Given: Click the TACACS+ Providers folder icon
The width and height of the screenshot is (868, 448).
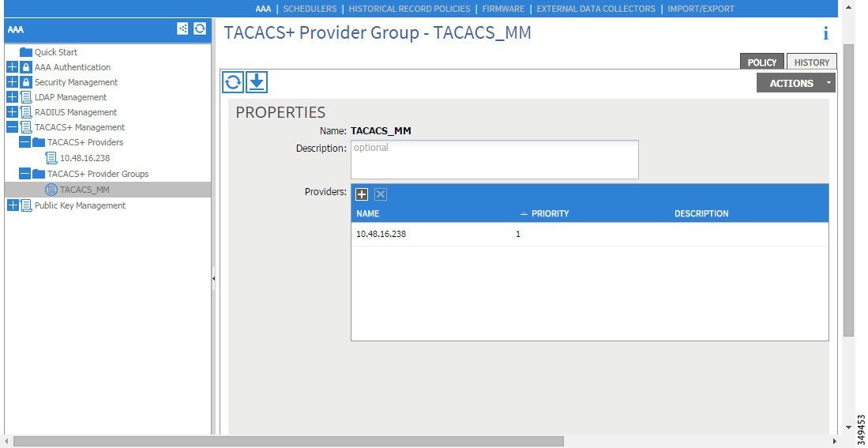Looking at the screenshot, I should pos(38,142).
